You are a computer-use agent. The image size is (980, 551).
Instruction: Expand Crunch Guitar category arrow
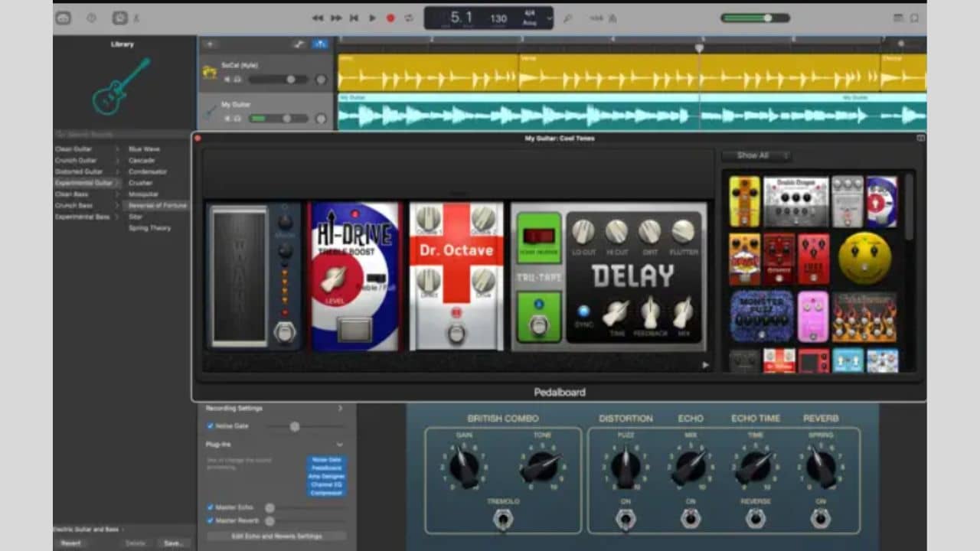pyautogui.click(x=117, y=161)
